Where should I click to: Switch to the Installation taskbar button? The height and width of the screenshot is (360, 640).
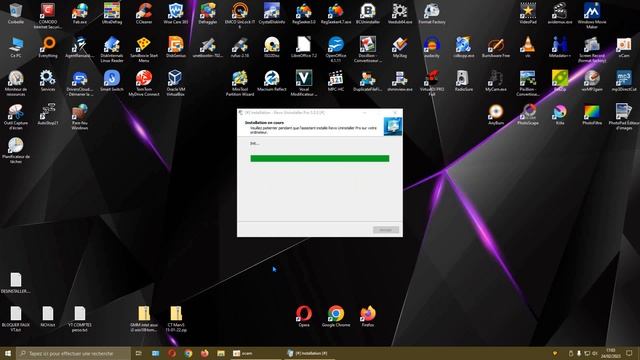(x=309, y=353)
